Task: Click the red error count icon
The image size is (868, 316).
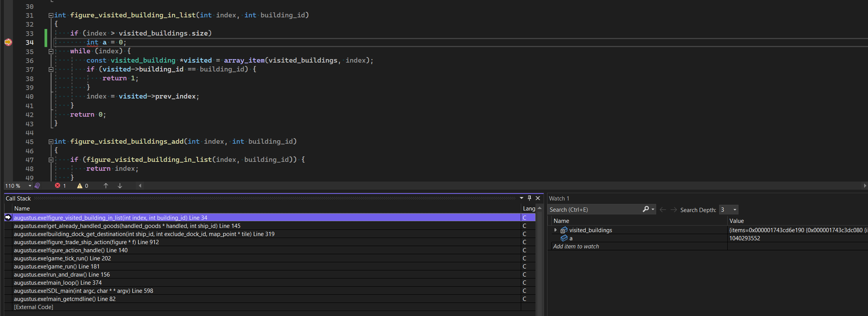Action: click(58, 186)
